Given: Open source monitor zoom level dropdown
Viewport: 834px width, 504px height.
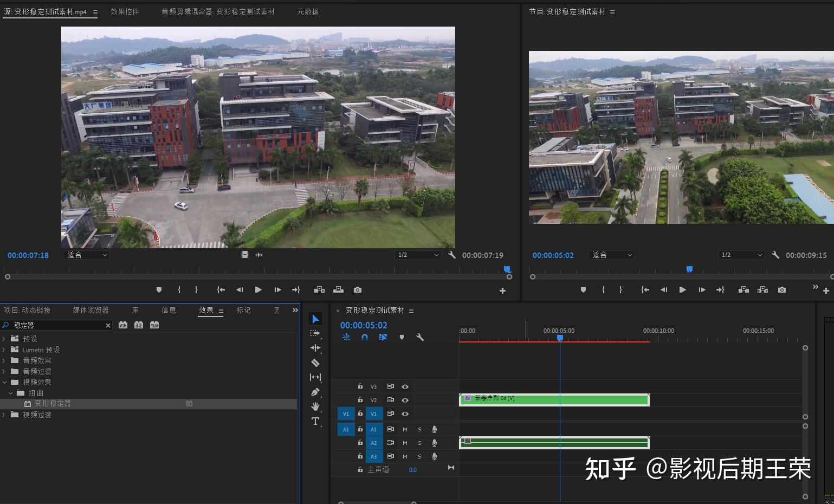Looking at the screenshot, I should (86, 255).
